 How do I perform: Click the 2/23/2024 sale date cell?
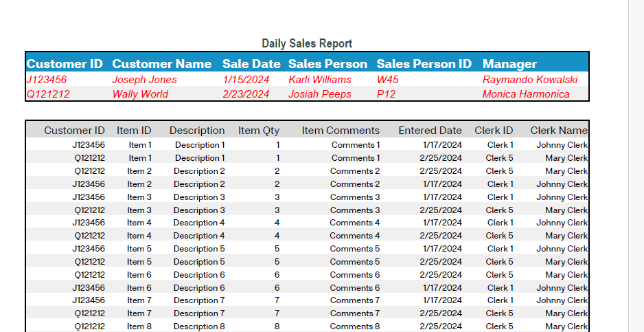point(246,94)
